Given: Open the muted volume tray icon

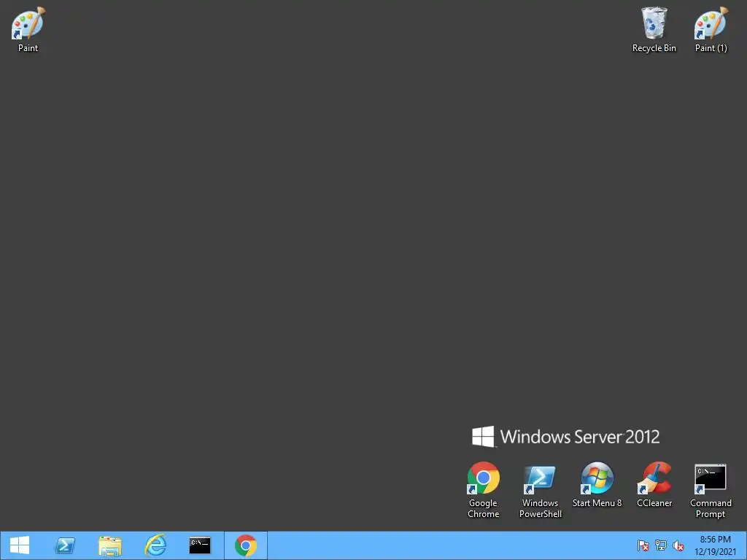Looking at the screenshot, I should click(x=678, y=545).
